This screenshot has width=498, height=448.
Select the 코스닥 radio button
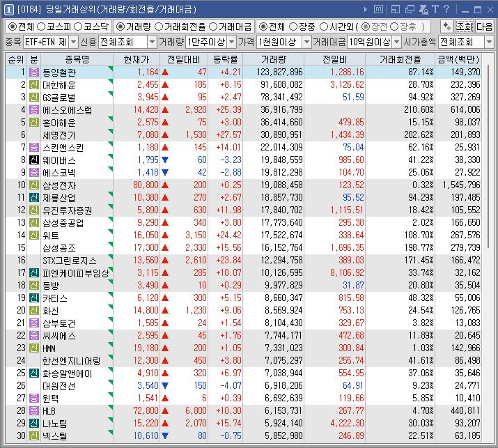78,26
